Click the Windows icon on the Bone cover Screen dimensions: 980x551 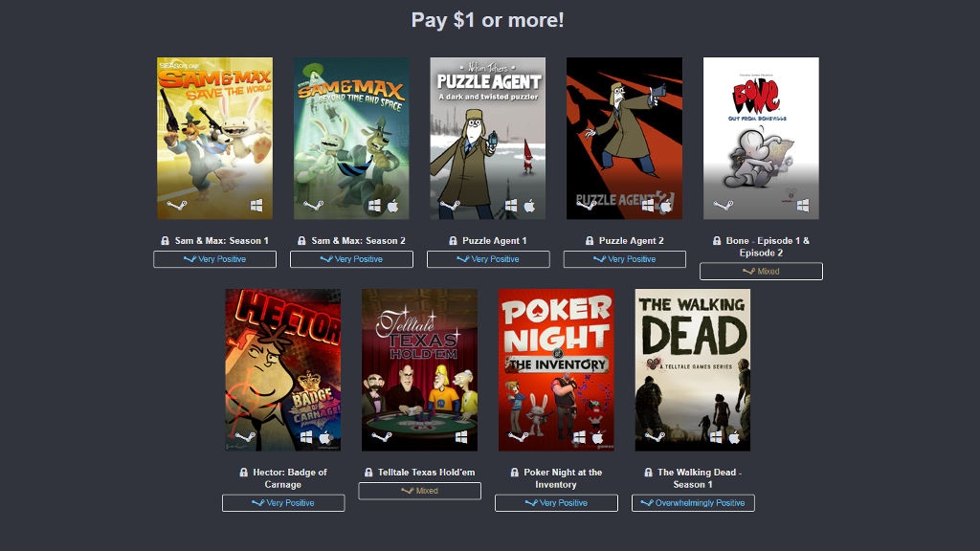pos(803,205)
